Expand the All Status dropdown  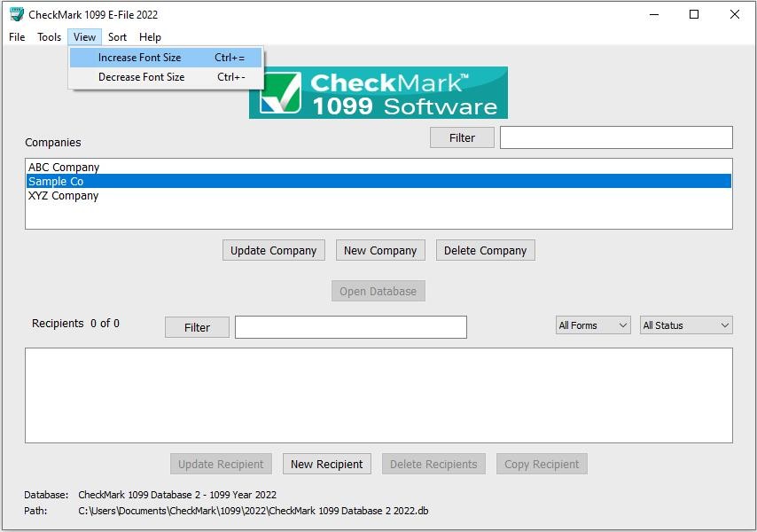click(x=686, y=325)
